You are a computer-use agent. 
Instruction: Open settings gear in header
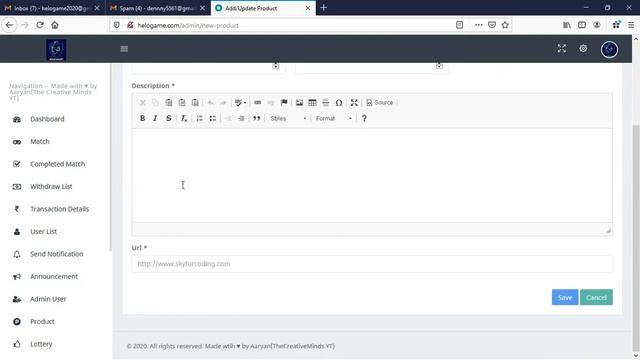pos(583,49)
